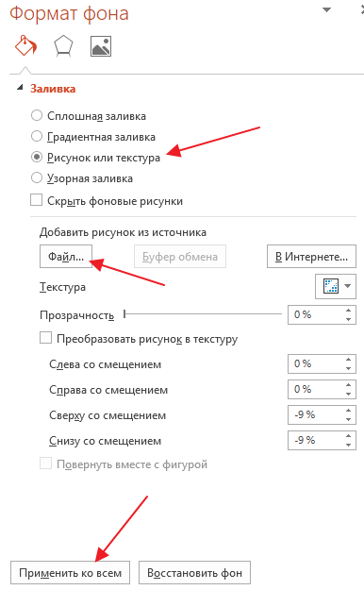This screenshot has height=590, width=364.
Task: Click the В Интернете... button
Action: (311, 257)
